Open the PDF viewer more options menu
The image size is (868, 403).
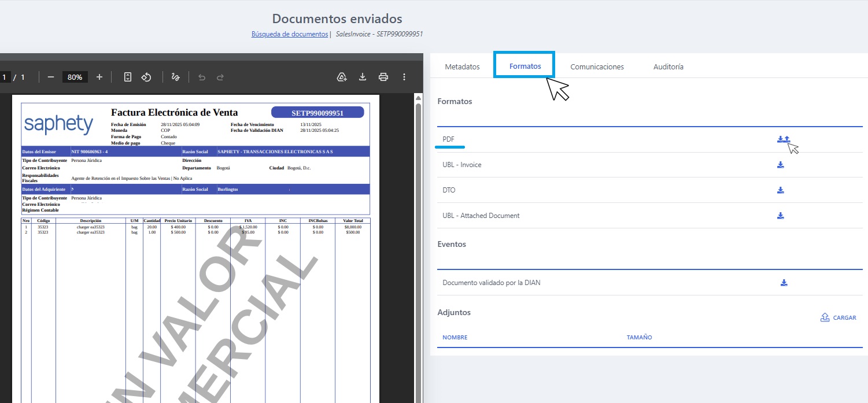point(404,77)
